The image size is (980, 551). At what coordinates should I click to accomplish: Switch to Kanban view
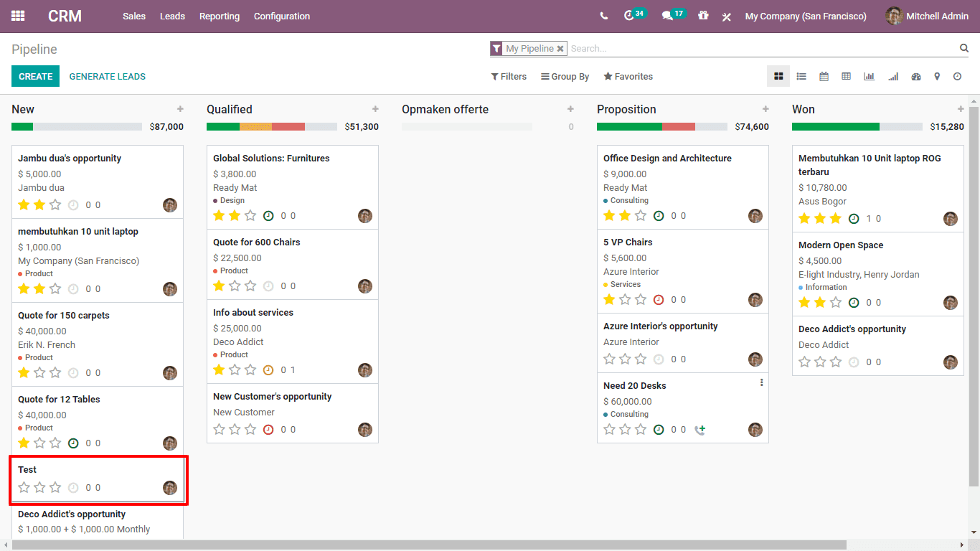tap(778, 76)
